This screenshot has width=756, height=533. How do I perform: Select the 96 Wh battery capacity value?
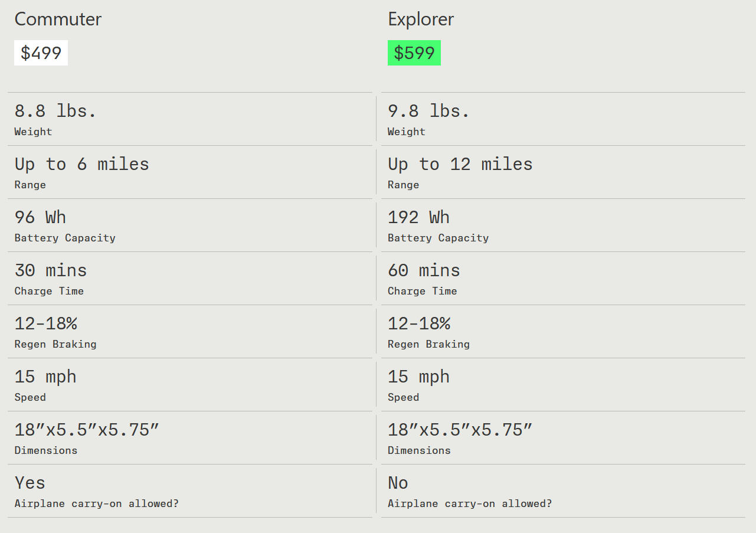(x=40, y=217)
